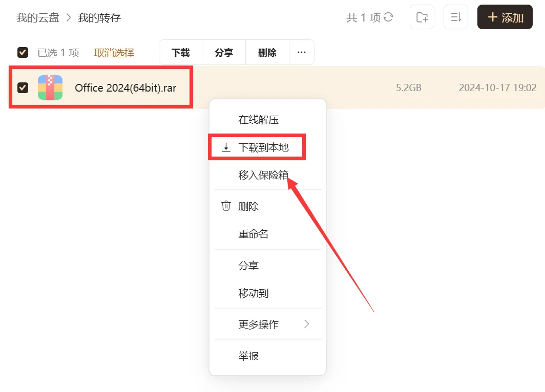This screenshot has height=392, width=545.
Task: Click the 分享 toolbar button
Action: (x=224, y=52)
